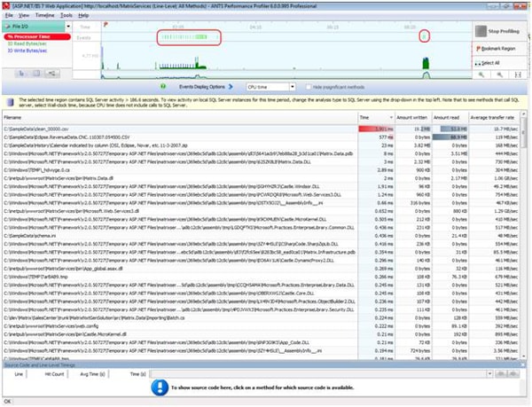The height and width of the screenshot is (407, 532).
Task: Select the File I/O analysis mode button
Action: coord(34,27)
